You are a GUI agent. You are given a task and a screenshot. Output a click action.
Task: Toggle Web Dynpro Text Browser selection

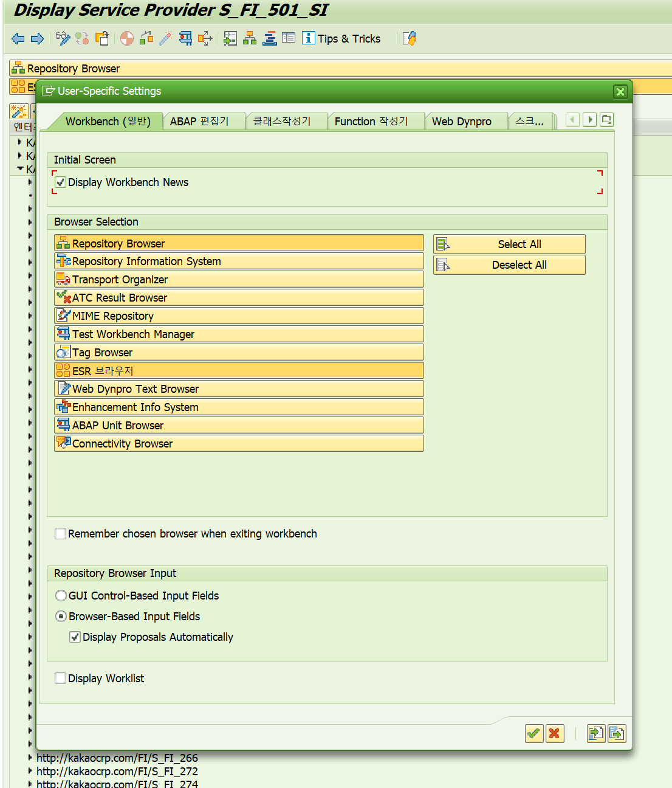(x=239, y=389)
